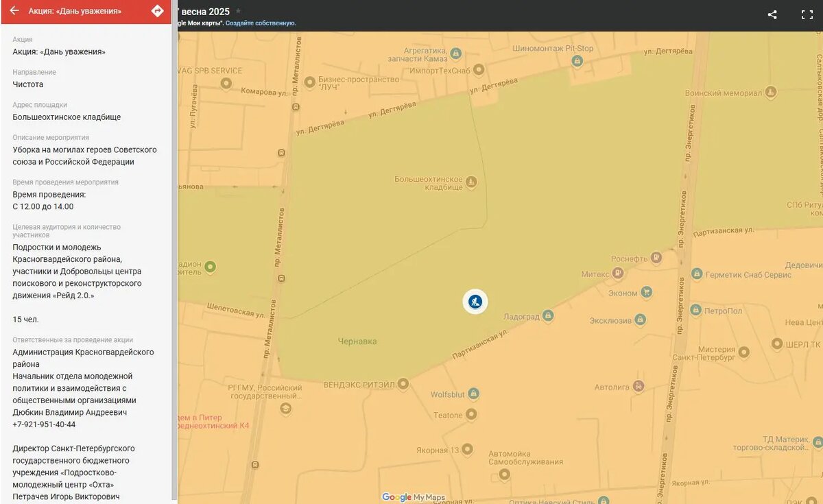Select the participant count '15 чел.'
Image resolution: width=823 pixels, height=504 pixels.
point(25,320)
